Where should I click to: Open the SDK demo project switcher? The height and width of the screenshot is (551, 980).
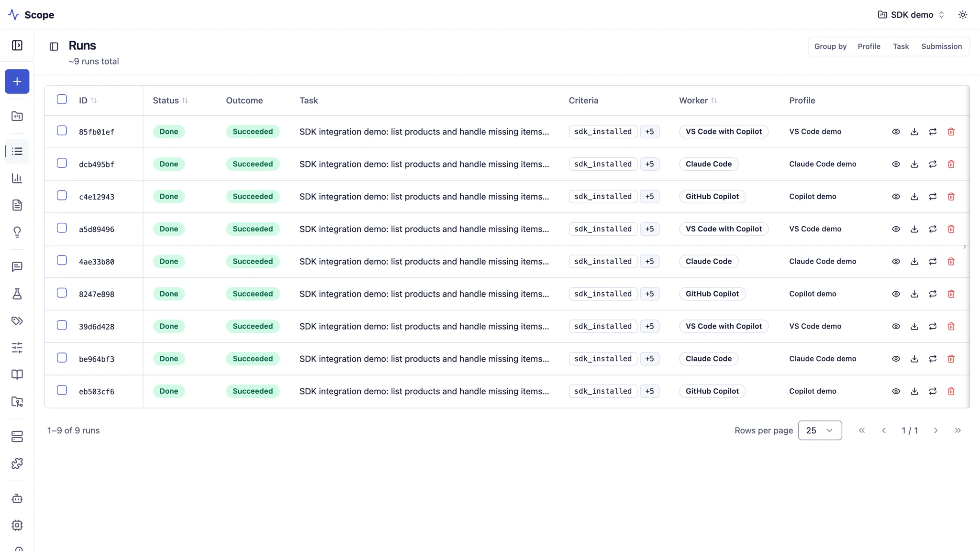pyautogui.click(x=911, y=15)
